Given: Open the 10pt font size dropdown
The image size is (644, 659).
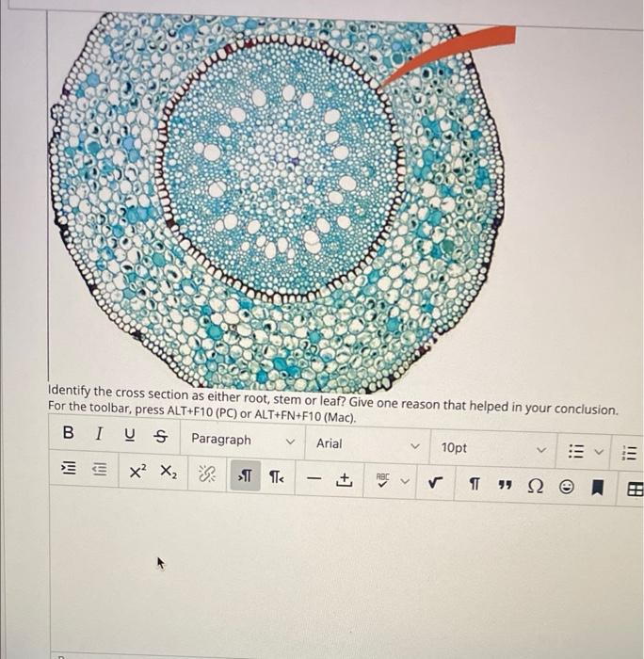Looking at the screenshot, I should click(x=493, y=448).
